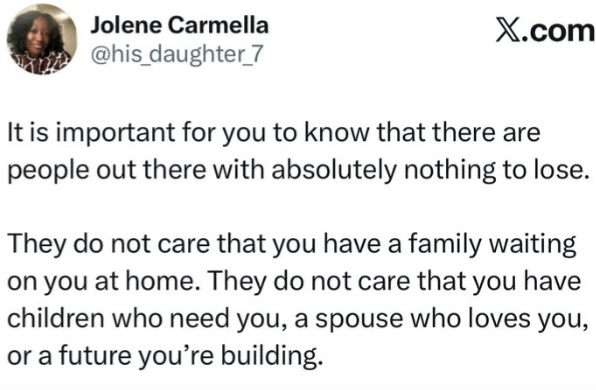This screenshot has width=596, height=390.
Task: Click the line starting 'children who need you'
Action: (298, 320)
